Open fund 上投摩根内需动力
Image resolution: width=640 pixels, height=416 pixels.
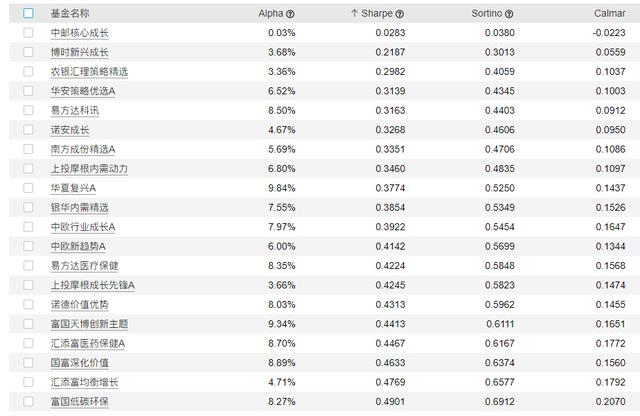[89, 169]
